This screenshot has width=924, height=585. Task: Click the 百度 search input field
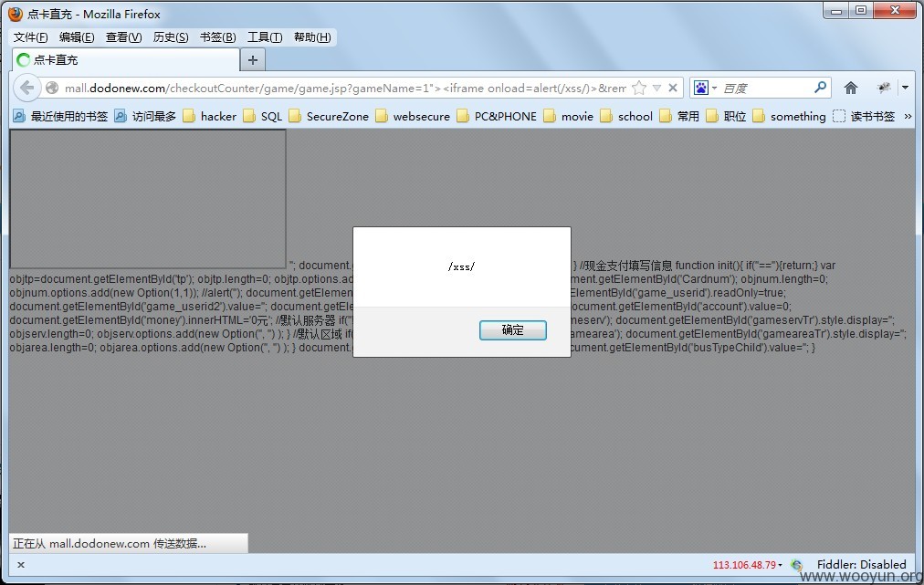(766, 88)
